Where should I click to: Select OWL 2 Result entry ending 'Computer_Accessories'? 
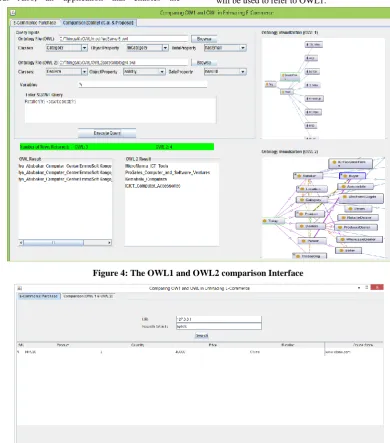[153, 186]
